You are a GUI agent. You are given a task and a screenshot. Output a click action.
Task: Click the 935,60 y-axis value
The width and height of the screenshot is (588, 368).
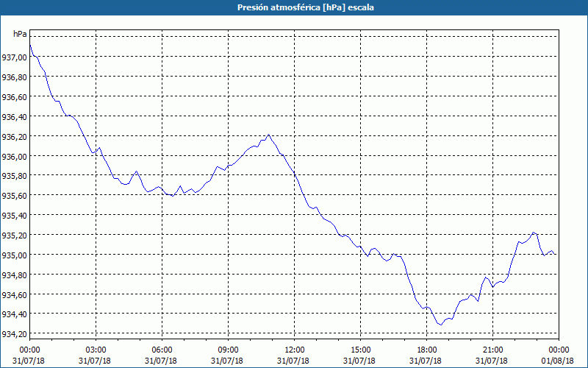pyautogui.click(x=14, y=196)
